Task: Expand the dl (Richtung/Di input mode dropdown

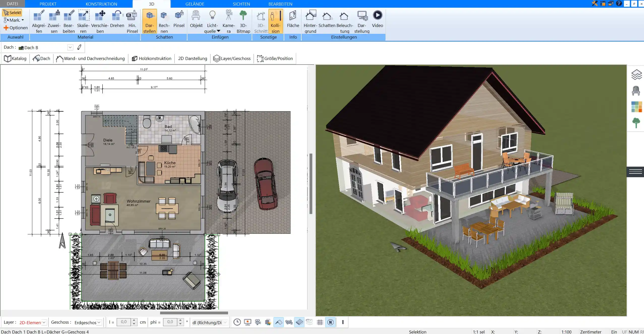Action: [225, 322]
